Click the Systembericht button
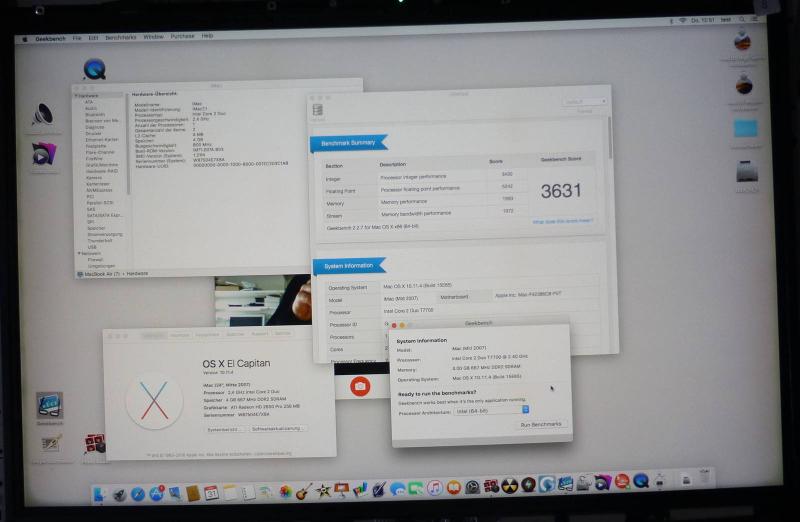This screenshot has width=800, height=522. (224, 429)
